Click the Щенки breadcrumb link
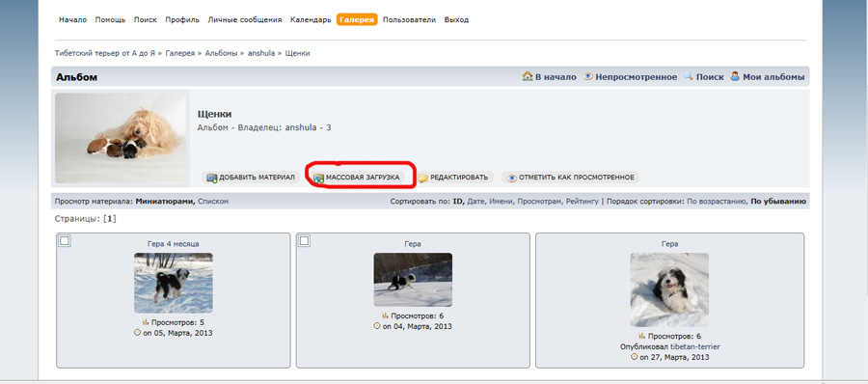 [297, 53]
